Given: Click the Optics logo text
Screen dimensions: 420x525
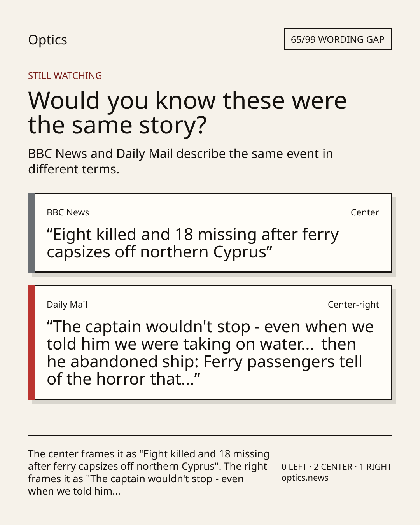Looking at the screenshot, I should (x=47, y=40).
